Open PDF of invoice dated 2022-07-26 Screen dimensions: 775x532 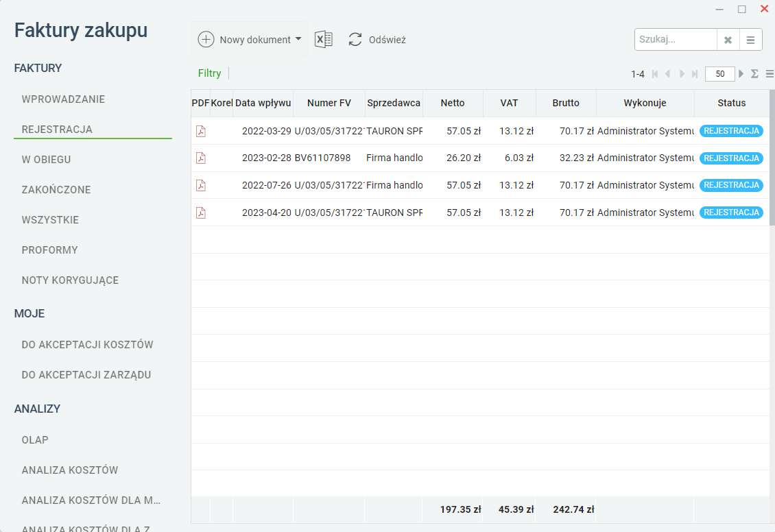[201, 185]
